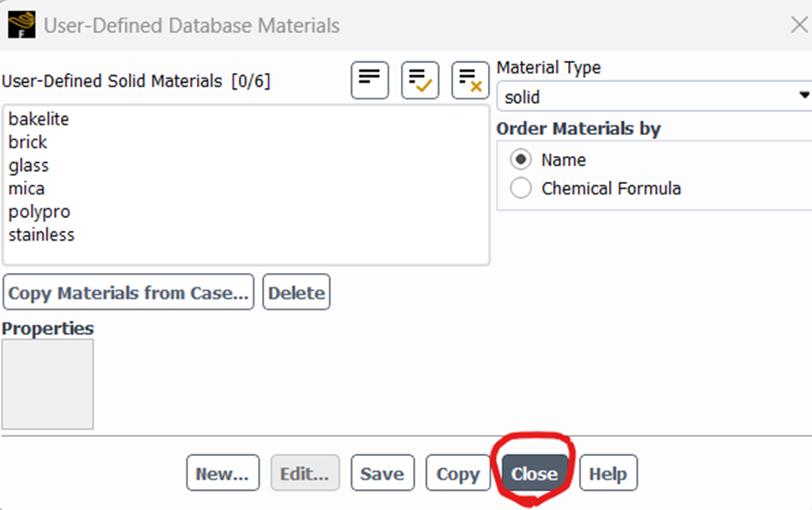Select polypro in the materials list
812x510 pixels.
(x=38, y=211)
